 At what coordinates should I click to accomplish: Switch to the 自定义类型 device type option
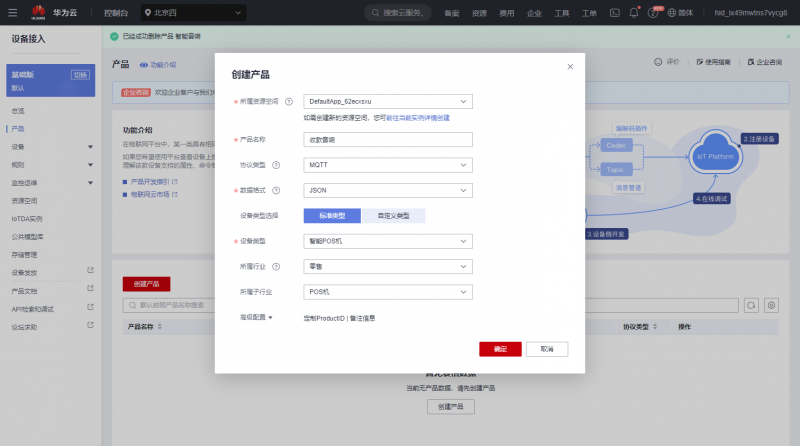click(392, 215)
